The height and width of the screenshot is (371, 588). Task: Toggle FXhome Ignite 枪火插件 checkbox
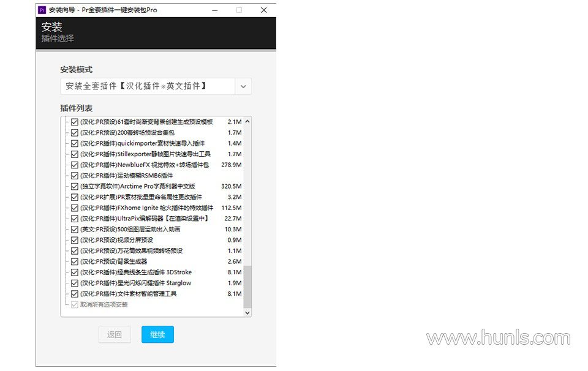pos(75,208)
